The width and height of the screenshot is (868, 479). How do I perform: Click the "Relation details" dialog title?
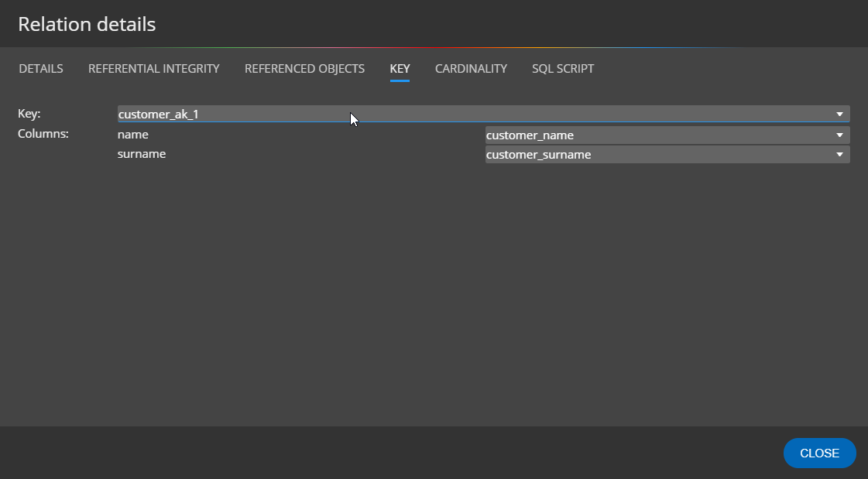coord(87,25)
